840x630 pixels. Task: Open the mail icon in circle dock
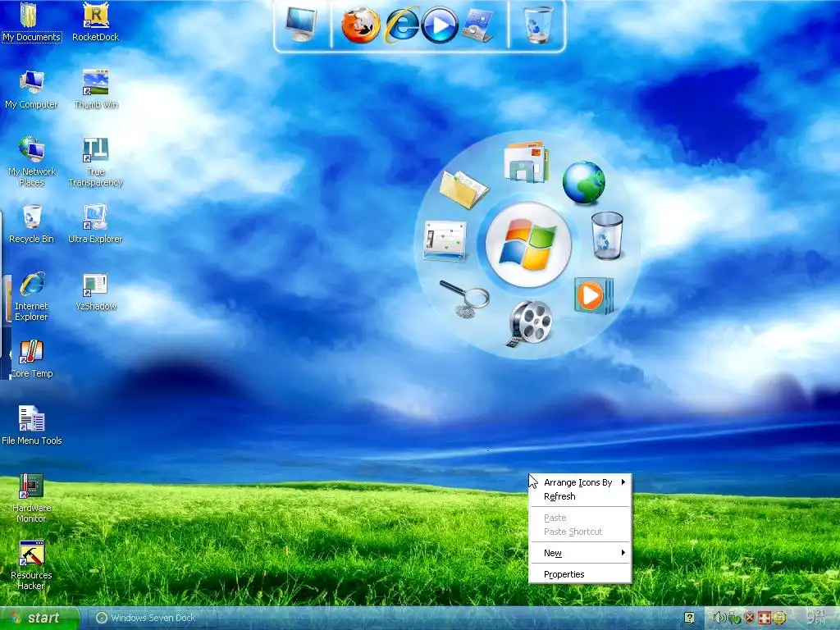(x=527, y=162)
